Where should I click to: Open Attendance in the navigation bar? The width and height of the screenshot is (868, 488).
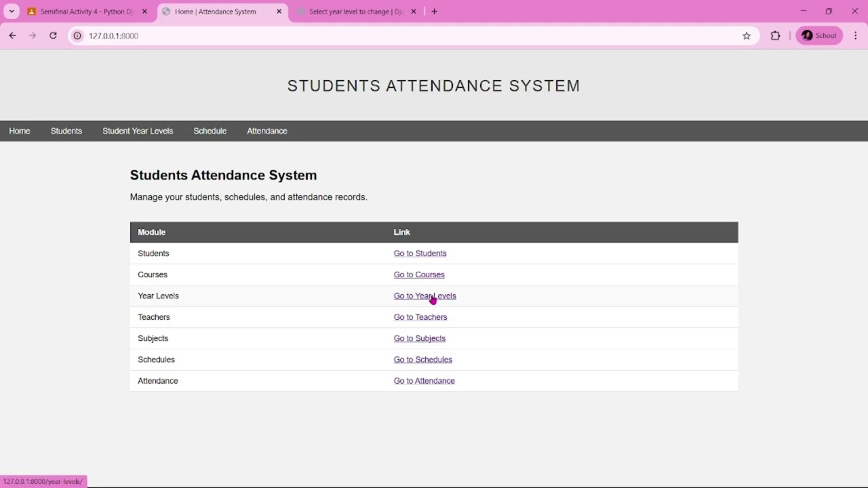[x=267, y=131]
